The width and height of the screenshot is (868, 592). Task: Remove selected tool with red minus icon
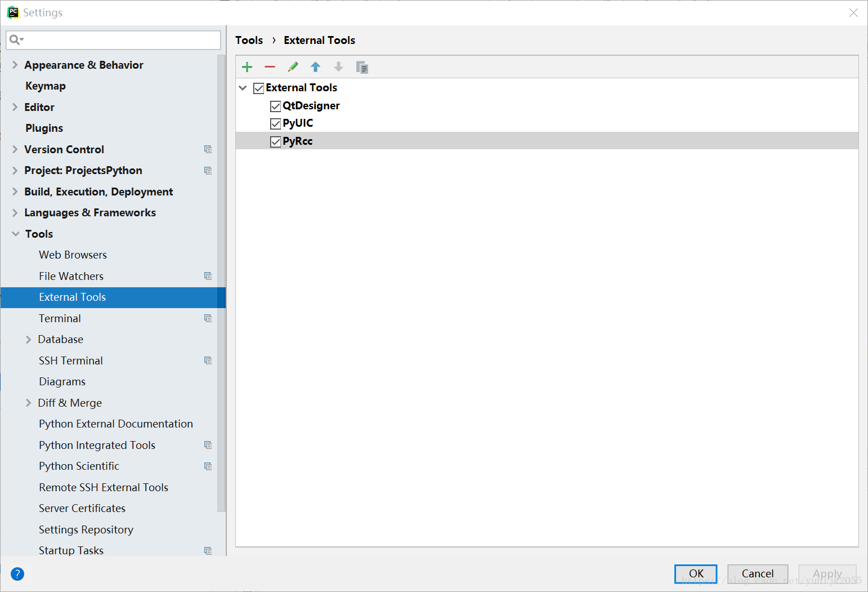(x=270, y=67)
